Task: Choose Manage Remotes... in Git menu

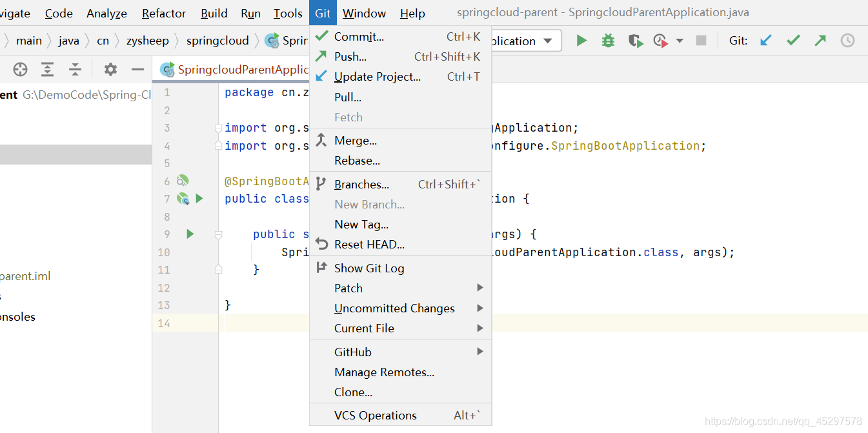Action: tap(384, 372)
